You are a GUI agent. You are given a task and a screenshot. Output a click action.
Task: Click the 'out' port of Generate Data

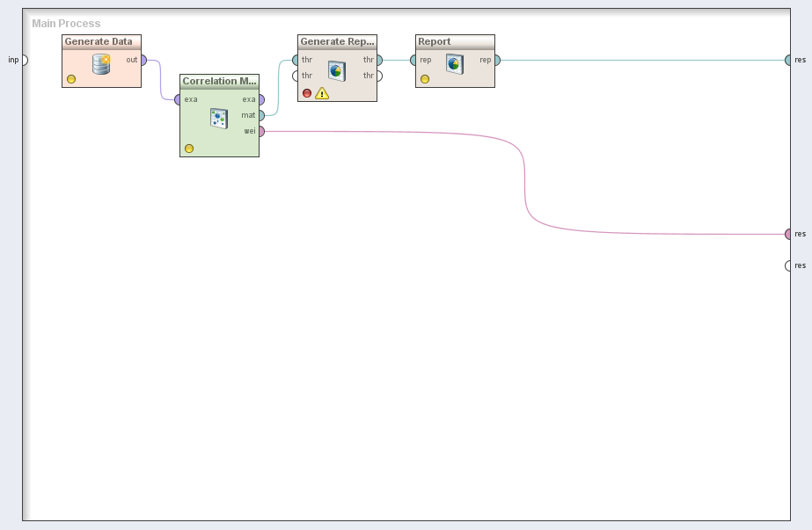[143, 61]
